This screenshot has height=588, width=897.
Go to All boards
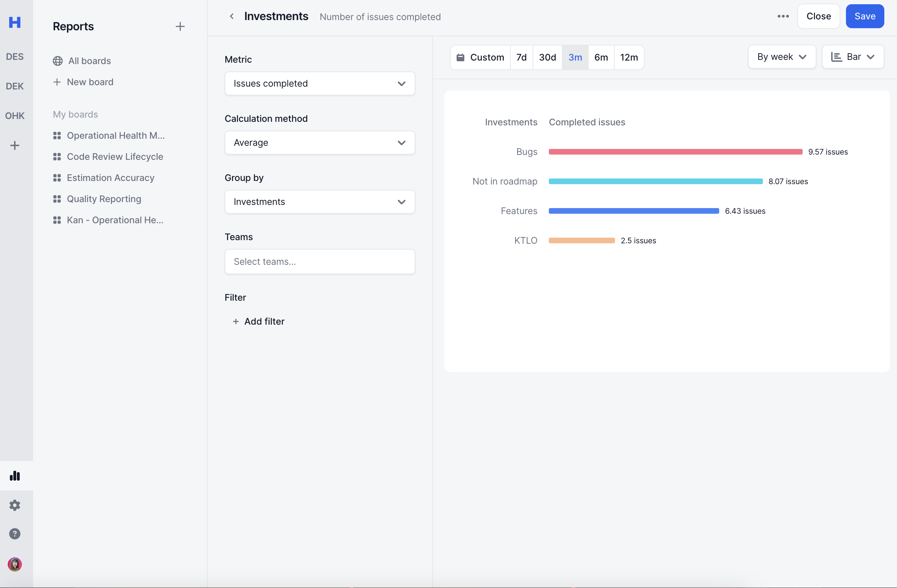pos(89,61)
